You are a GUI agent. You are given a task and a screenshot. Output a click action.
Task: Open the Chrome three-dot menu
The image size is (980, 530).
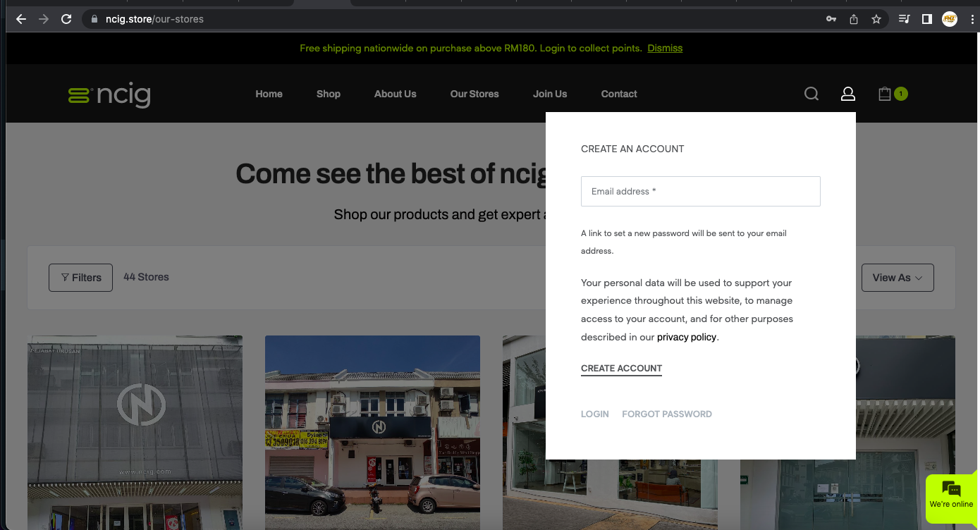coord(972,19)
